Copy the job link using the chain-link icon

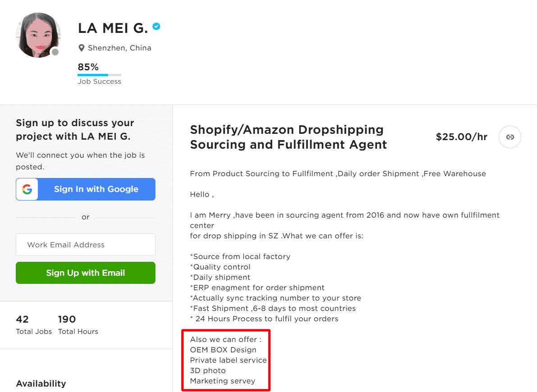tap(510, 137)
